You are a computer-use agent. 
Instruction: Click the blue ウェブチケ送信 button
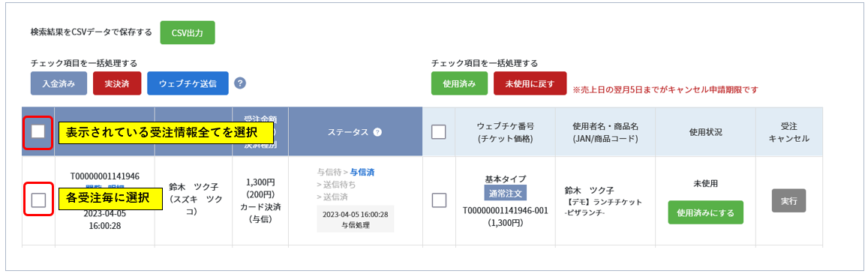pyautogui.click(x=188, y=83)
